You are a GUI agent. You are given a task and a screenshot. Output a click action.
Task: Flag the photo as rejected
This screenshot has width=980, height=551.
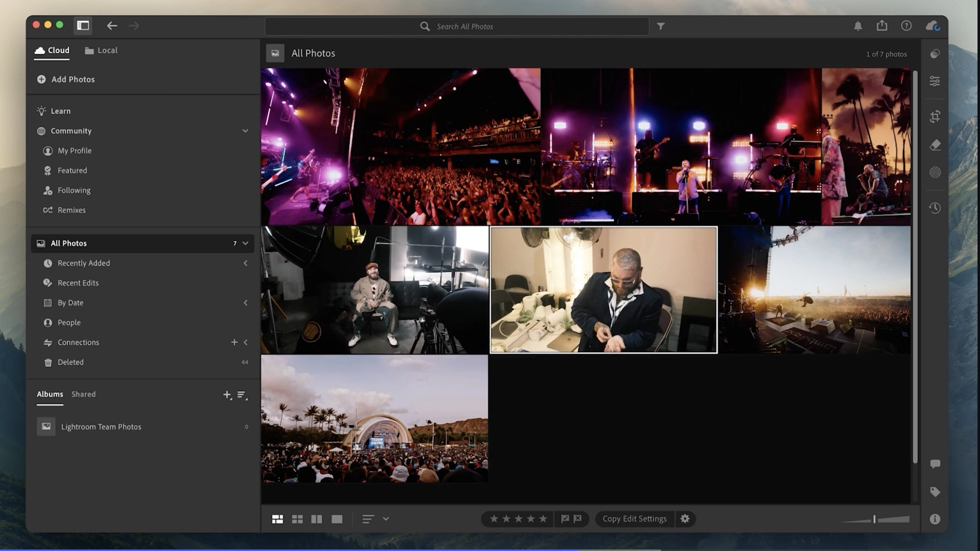pos(577,519)
